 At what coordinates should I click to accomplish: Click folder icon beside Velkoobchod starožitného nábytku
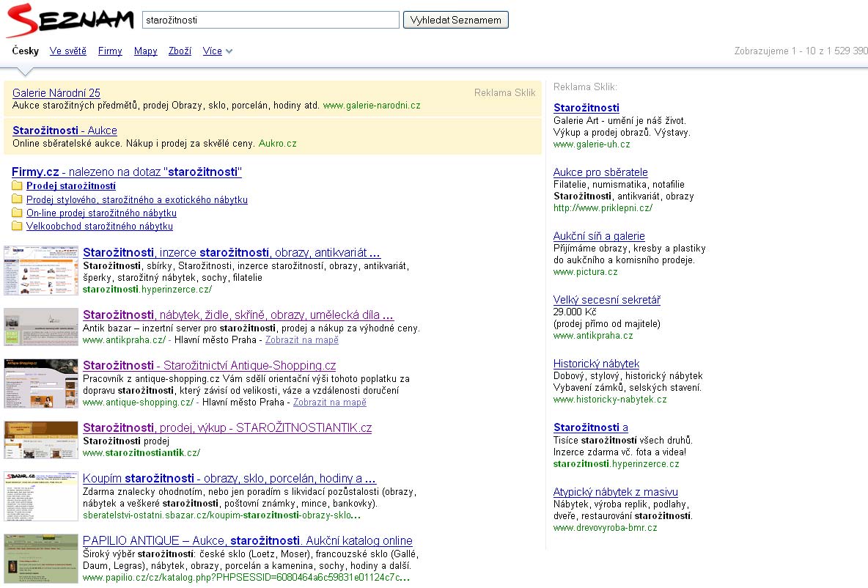pyautogui.click(x=17, y=226)
